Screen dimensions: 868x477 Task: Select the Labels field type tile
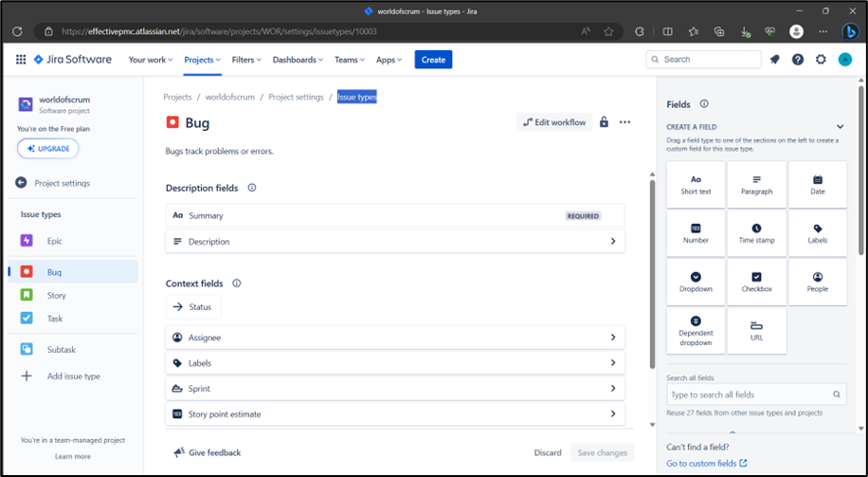tap(818, 234)
